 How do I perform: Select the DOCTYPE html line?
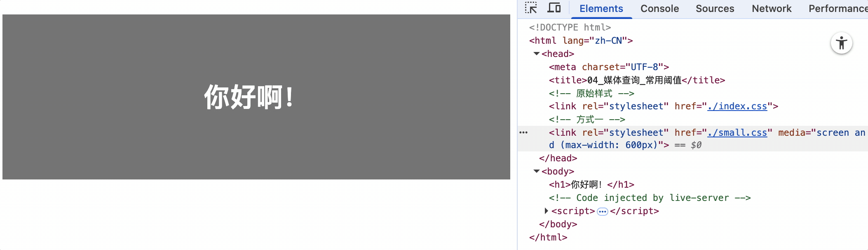[570, 27]
